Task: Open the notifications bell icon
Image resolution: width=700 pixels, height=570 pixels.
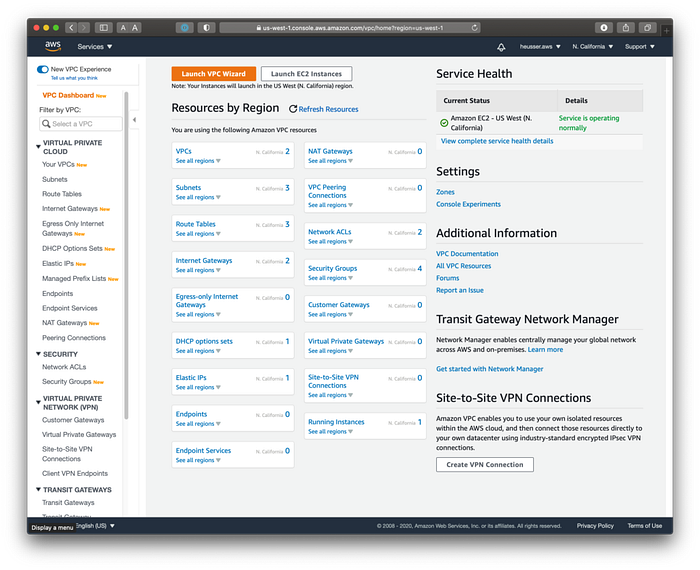Action: point(501,47)
